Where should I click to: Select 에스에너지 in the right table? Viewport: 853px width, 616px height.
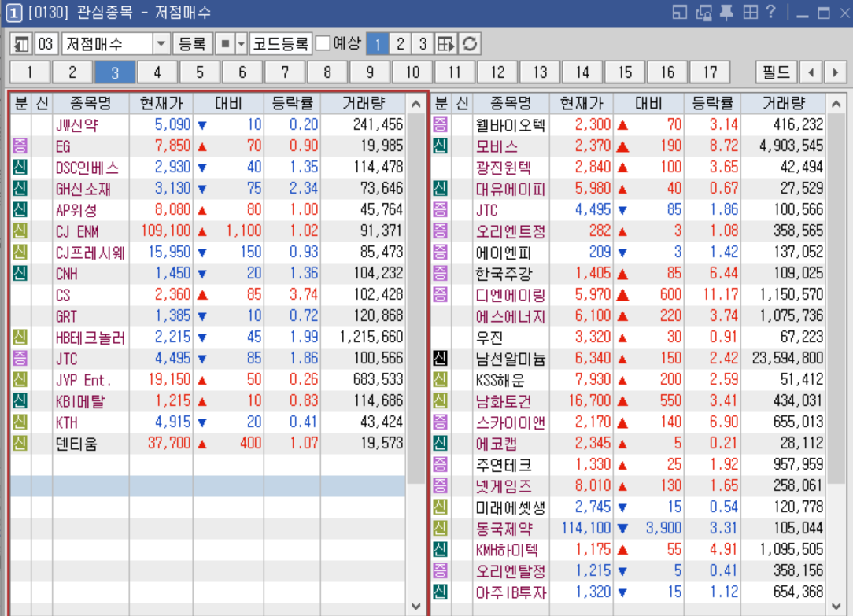coord(510,316)
